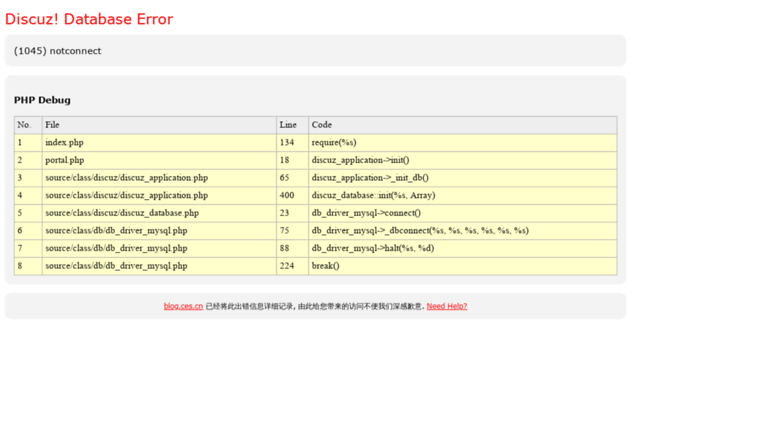This screenshot has width=777, height=423.
Task: Select the _dbconnect code cell
Action: click(x=463, y=231)
